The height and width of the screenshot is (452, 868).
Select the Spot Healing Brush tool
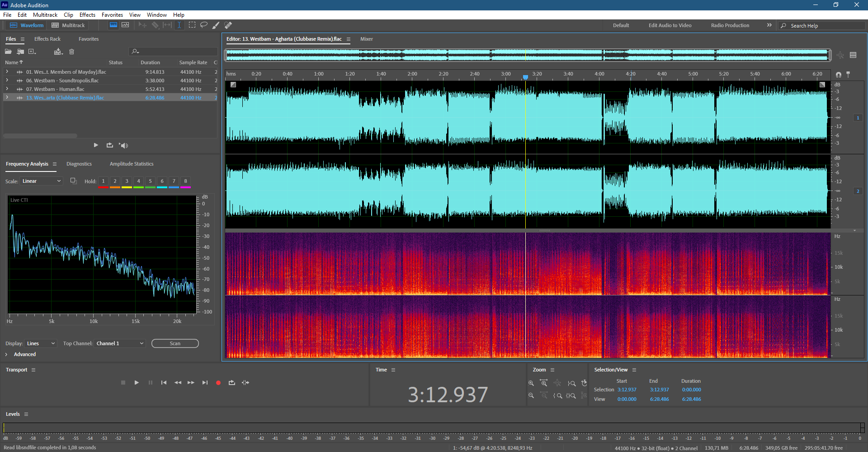[x=228, y=25]
